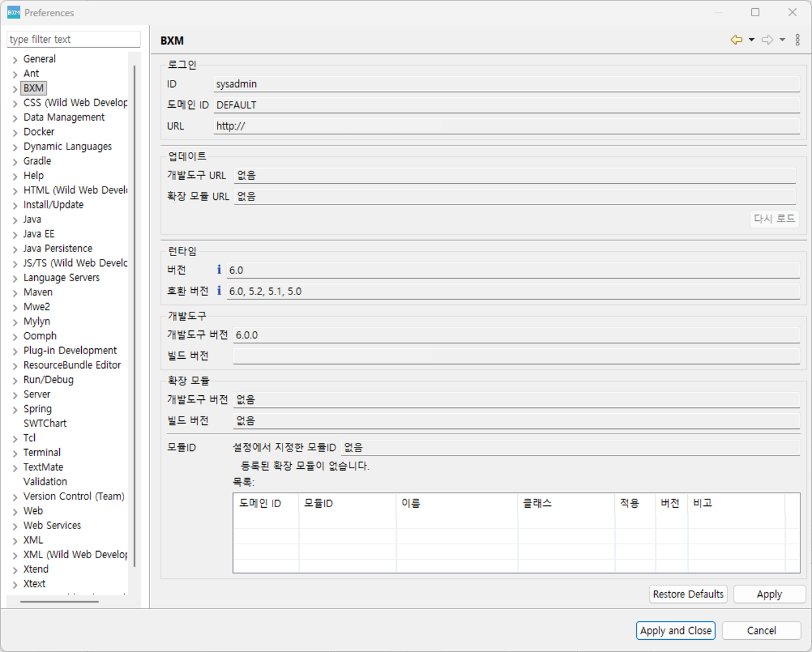Select SWTChart preference page
Screen dimensions: 812x652
click(45, 423)
